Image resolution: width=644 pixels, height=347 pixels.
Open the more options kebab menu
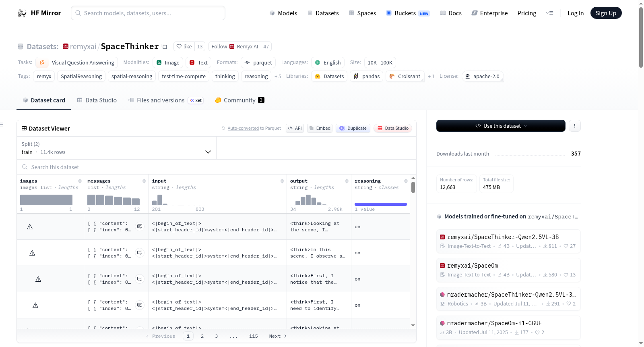point(575,126)
